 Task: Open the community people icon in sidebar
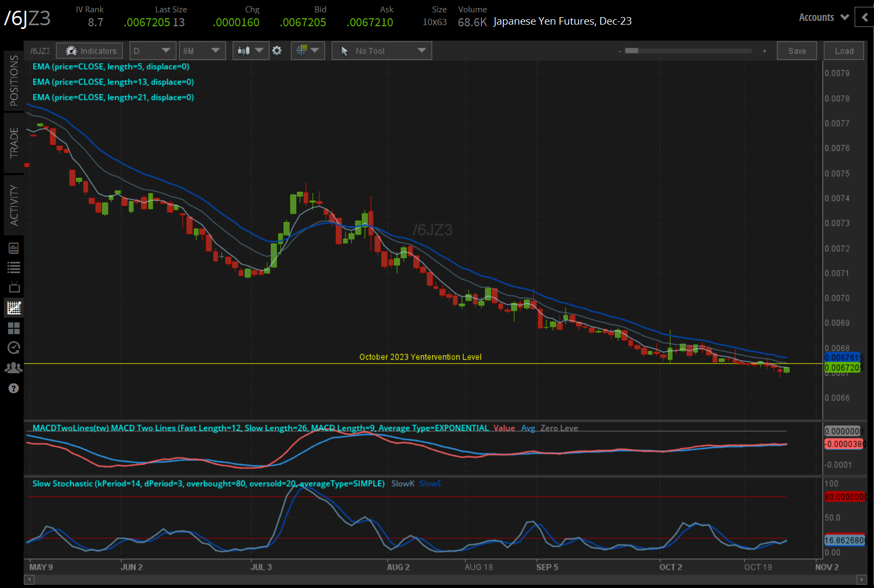coord(14,368)
